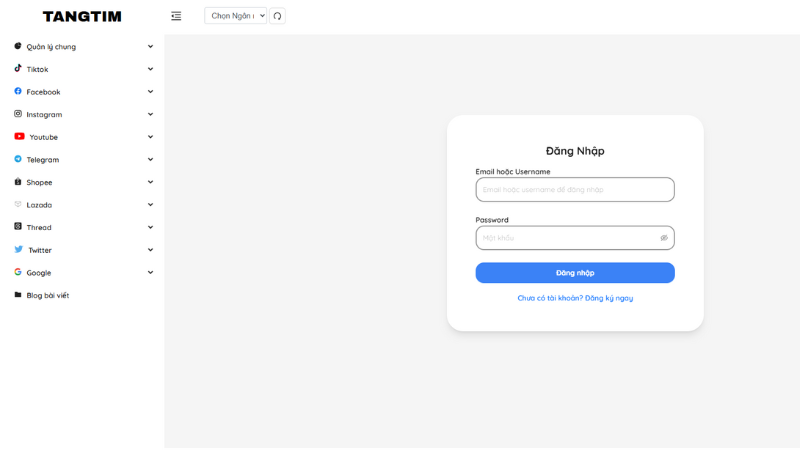Click the YouTube icon in sidebar
This screenshot has width=800, height=450.
(19, 137)
